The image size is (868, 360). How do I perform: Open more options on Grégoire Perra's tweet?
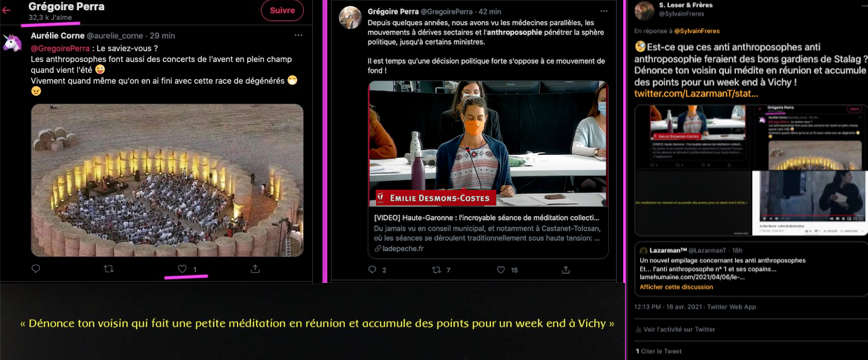(603, 11)
